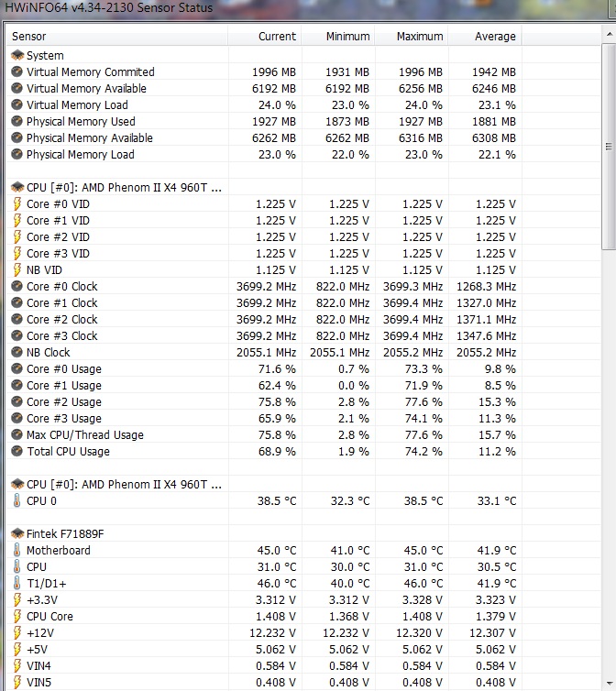Select the Virtual Memory Commited gauge icon

tap(16, 71)
